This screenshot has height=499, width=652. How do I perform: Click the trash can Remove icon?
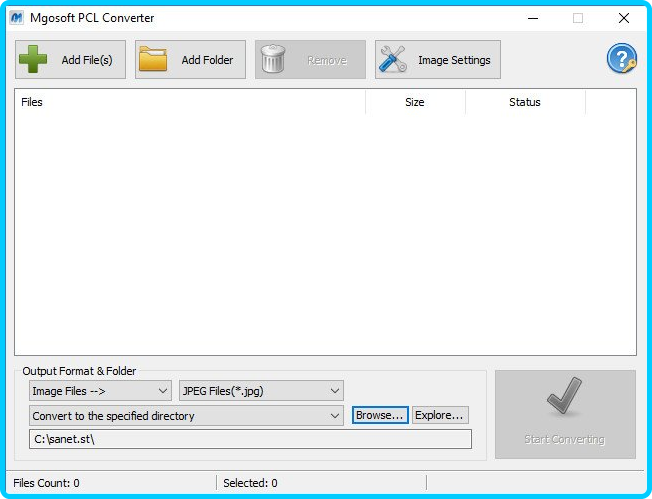275,60
